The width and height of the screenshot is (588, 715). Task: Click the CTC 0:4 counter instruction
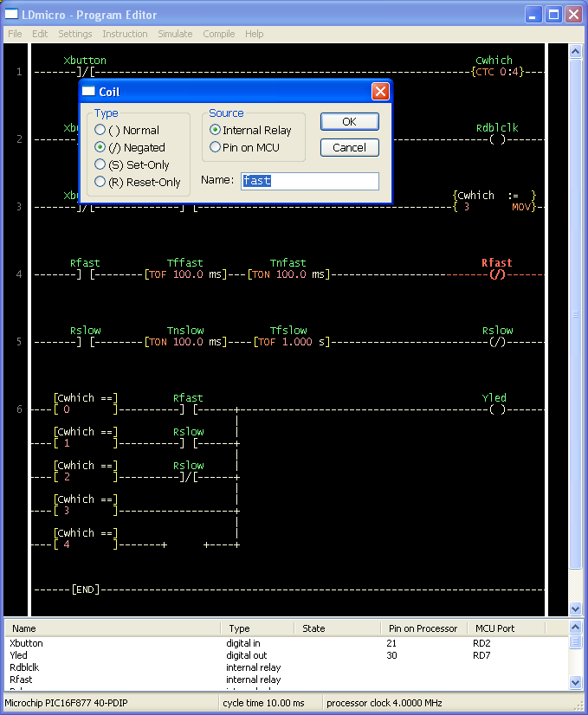tap(498, 72)
